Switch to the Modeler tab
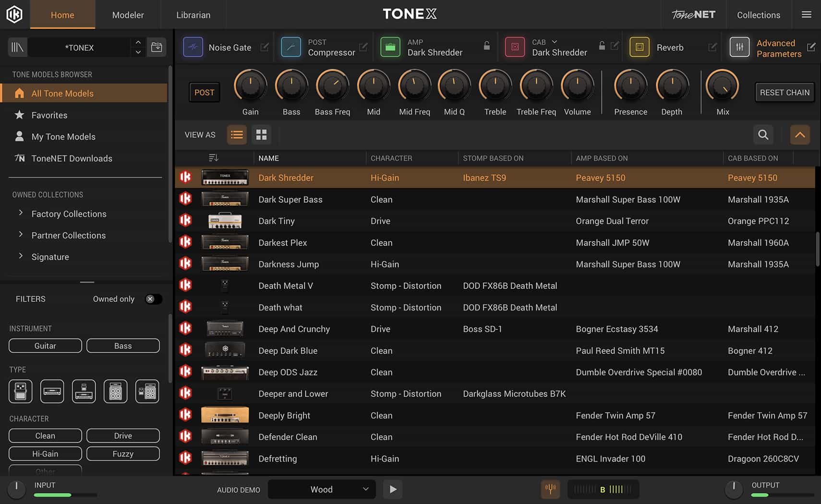 [x=128, y=14]
